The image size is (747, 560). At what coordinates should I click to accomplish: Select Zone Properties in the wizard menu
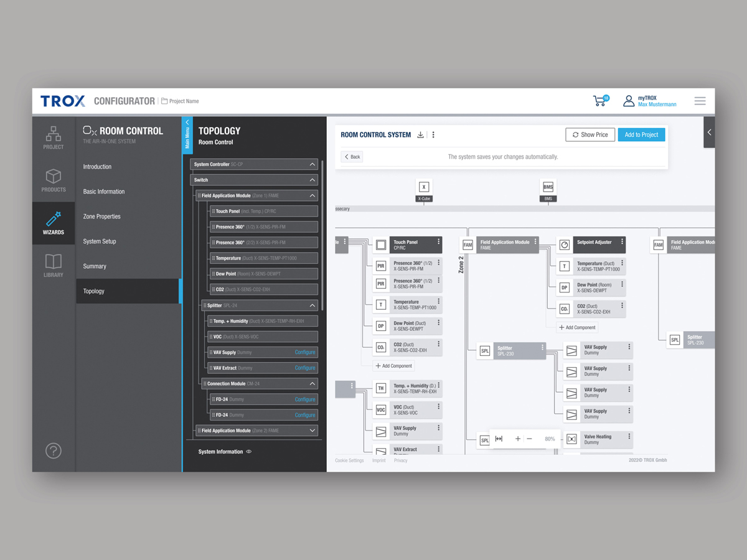102,217
